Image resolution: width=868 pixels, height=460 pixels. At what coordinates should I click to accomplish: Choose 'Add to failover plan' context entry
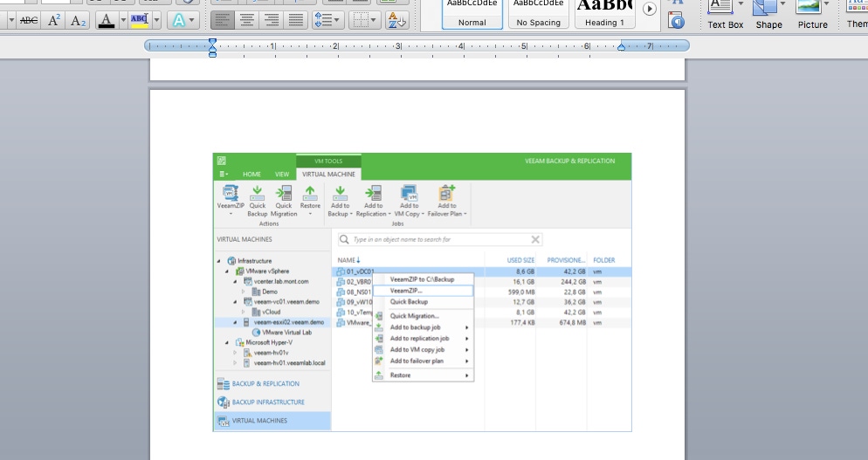tap(423, 360)
